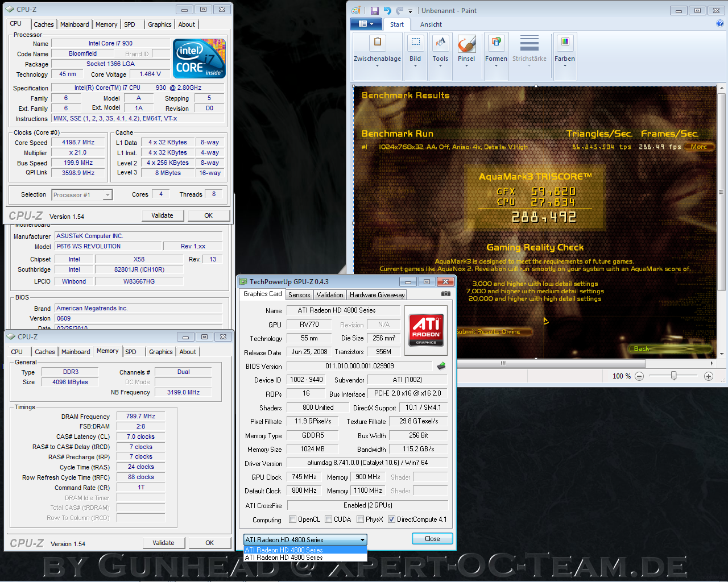Choose the highlighted ATI Radeon HD 4800 list entry

point(305,550)
